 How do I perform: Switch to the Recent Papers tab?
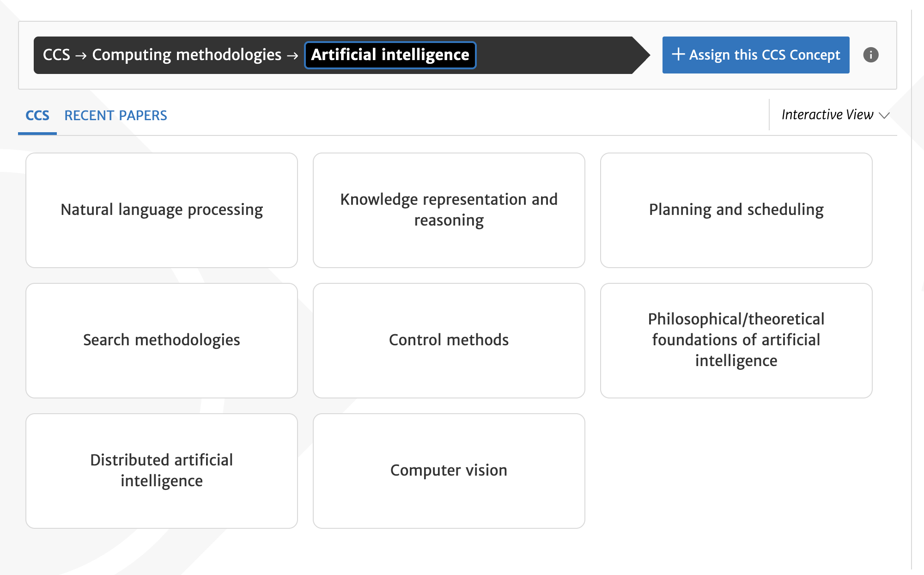(x=115, y=116)
